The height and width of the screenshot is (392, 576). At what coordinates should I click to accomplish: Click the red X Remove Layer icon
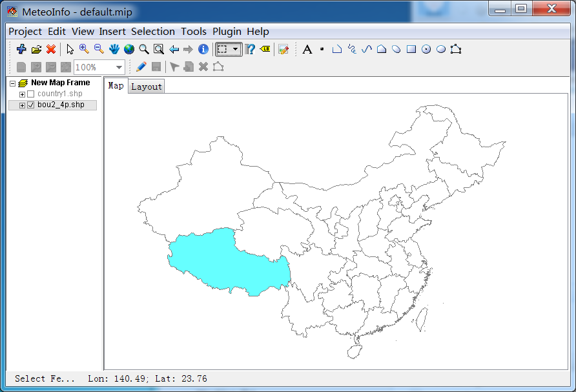(x=52, y=49)
